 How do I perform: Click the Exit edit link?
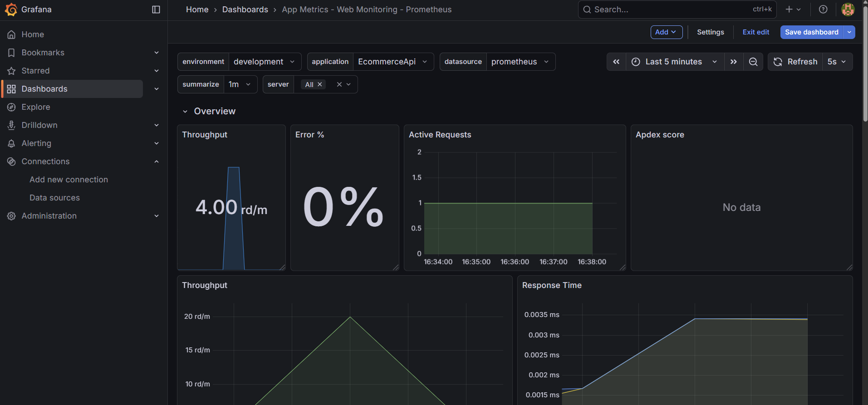coord(755,32)
